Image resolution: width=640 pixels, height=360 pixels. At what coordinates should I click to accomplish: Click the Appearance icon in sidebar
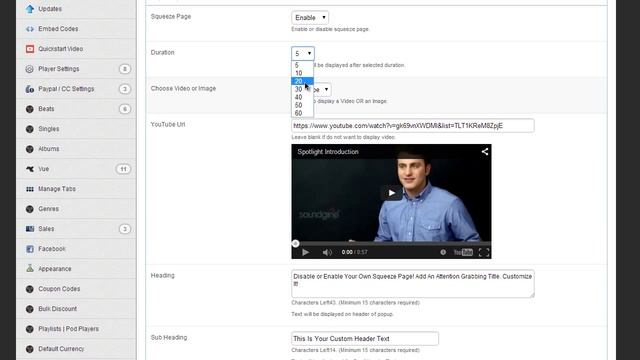tap(30, 269)
